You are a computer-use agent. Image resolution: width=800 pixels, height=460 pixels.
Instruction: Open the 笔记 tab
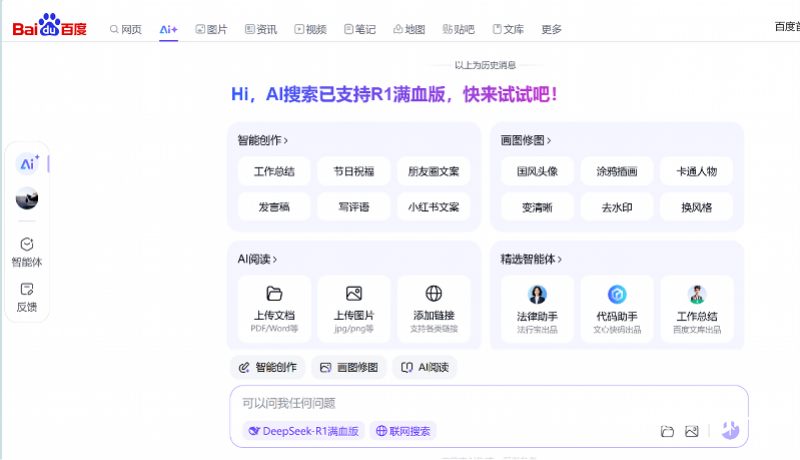[360, 30]
